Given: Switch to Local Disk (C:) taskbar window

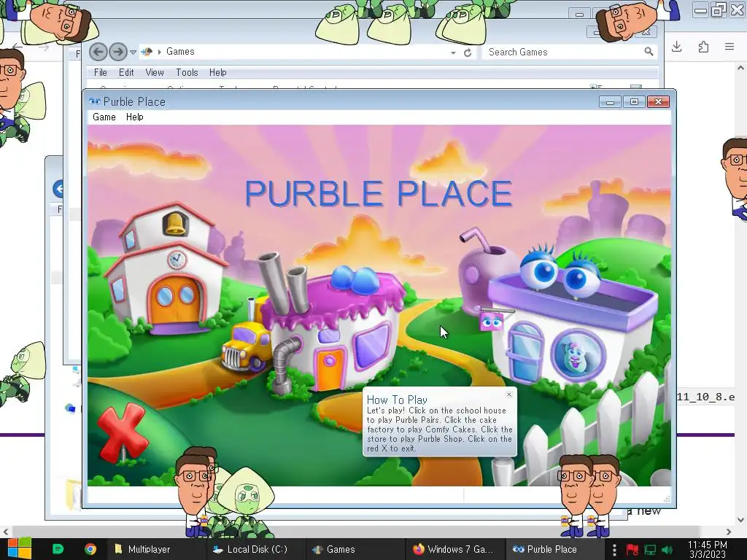Looking at the screenshot, I should pos(255,549).
